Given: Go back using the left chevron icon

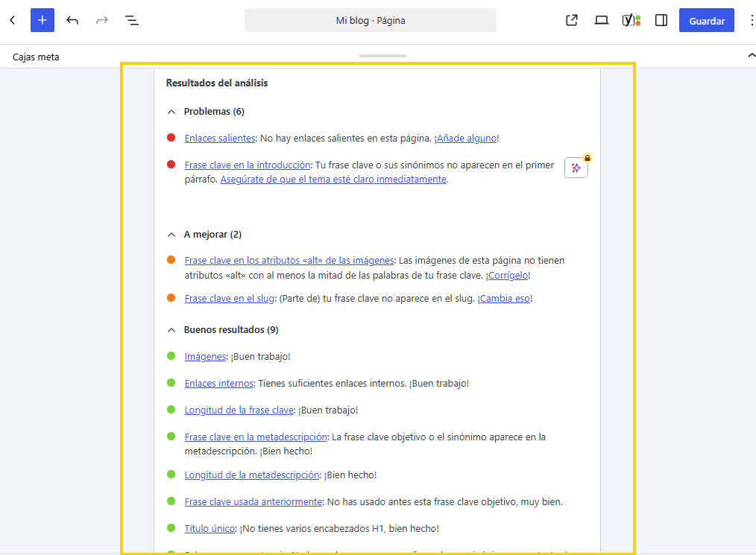Looking at the screenshot, I should pyautogui.click(x=13, y=20).
